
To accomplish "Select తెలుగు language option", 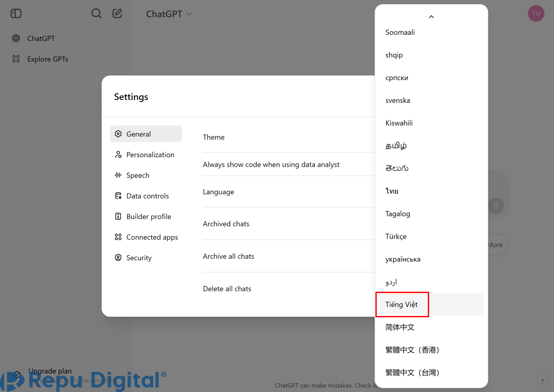I will tap(431, 168).
